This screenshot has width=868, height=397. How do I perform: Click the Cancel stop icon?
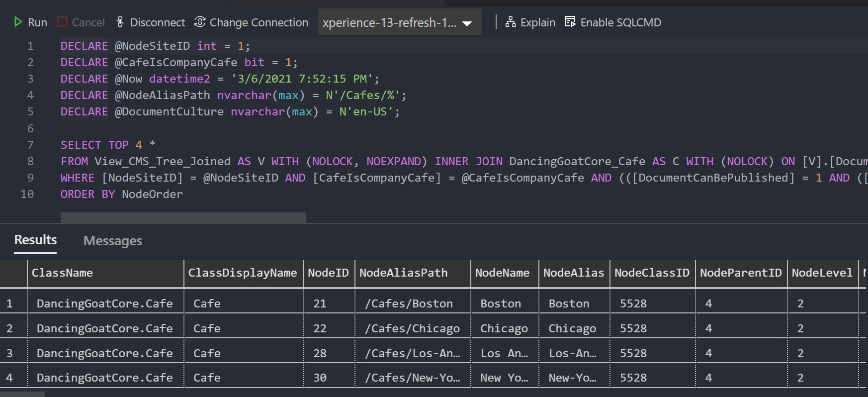[62, 22]
